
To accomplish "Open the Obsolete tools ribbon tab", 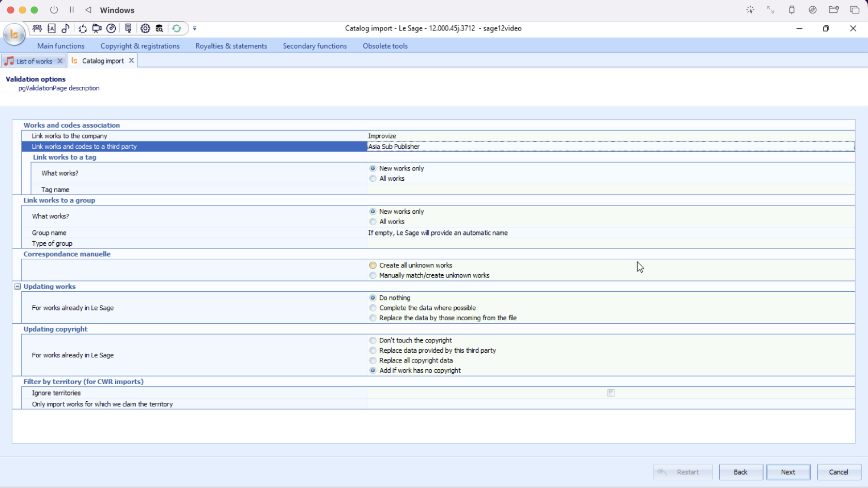I will coord(385,46).
